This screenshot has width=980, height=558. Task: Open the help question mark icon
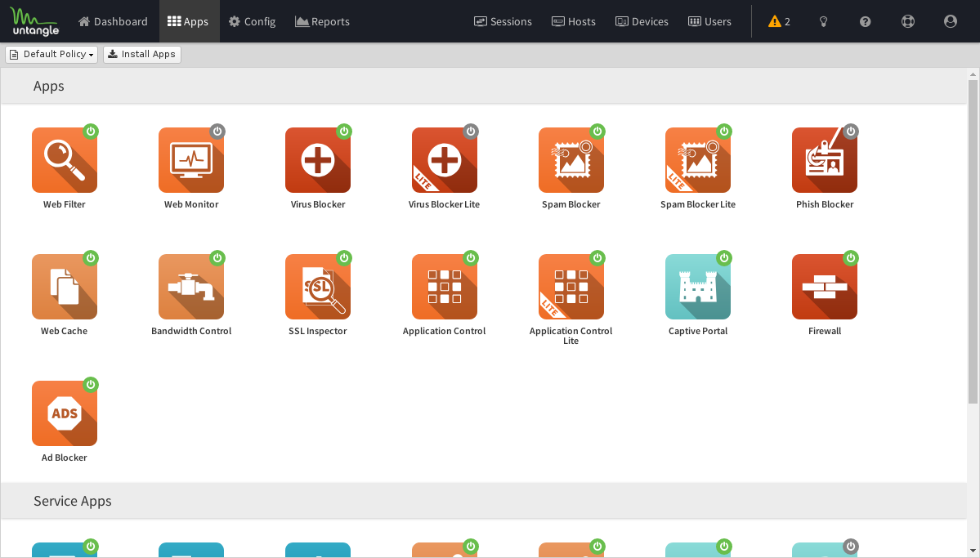coord(865,21)
